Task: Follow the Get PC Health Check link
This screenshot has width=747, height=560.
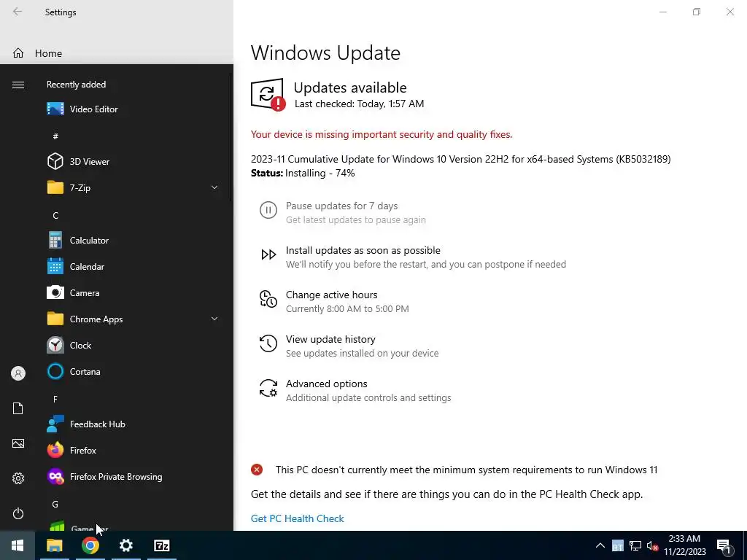Action: [298, 518]
